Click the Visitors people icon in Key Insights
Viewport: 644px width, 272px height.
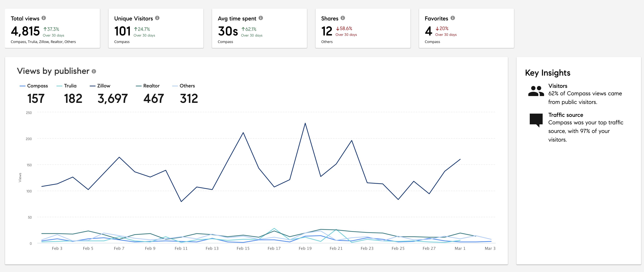point(536,91)
